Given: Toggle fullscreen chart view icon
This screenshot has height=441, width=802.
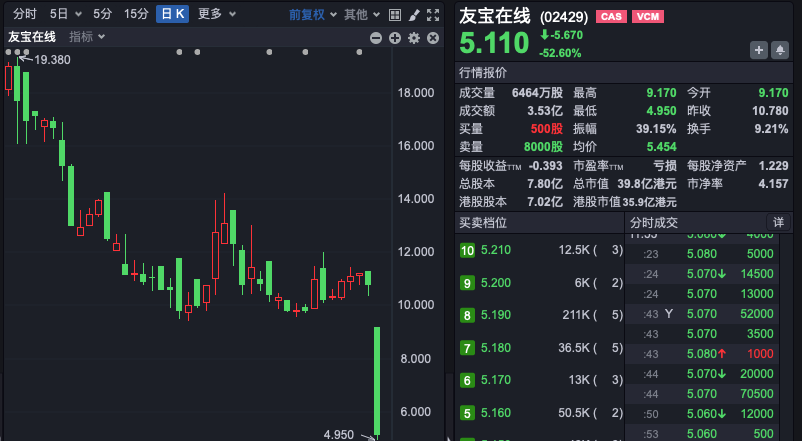Looking at the screenshot, I should pyautogui.click(x=433, y=15).
